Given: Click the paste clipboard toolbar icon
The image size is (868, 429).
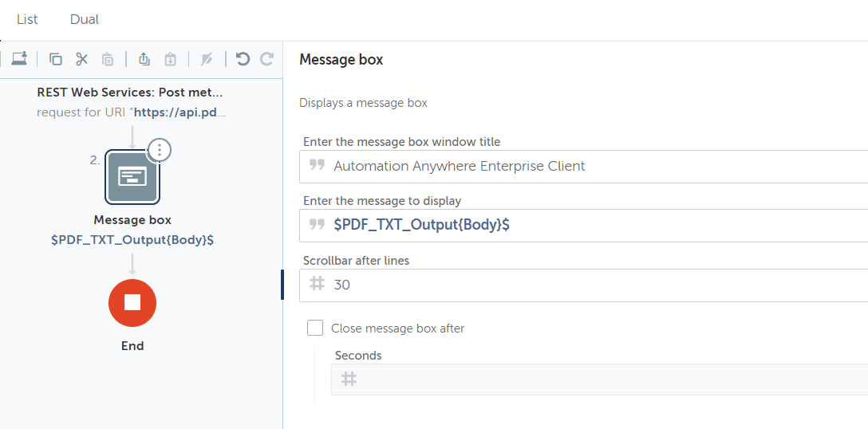Looking at the screenshot, I should click(x=108, y=59).
